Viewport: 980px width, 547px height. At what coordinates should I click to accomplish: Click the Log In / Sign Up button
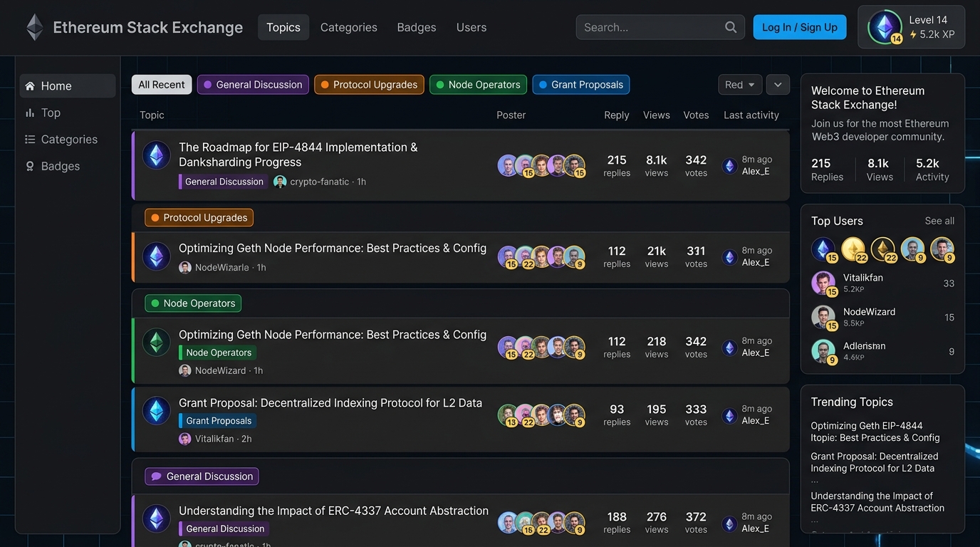800,27
